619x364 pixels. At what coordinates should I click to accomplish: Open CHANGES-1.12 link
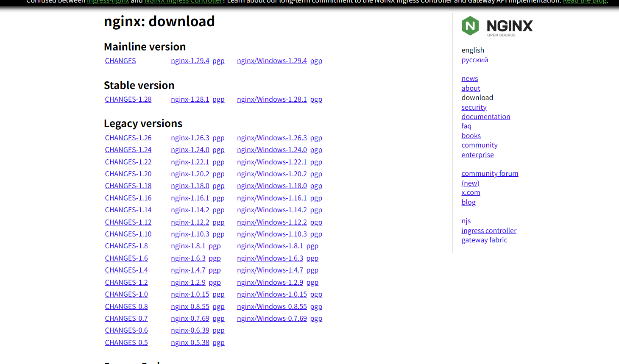pos(128,222)
